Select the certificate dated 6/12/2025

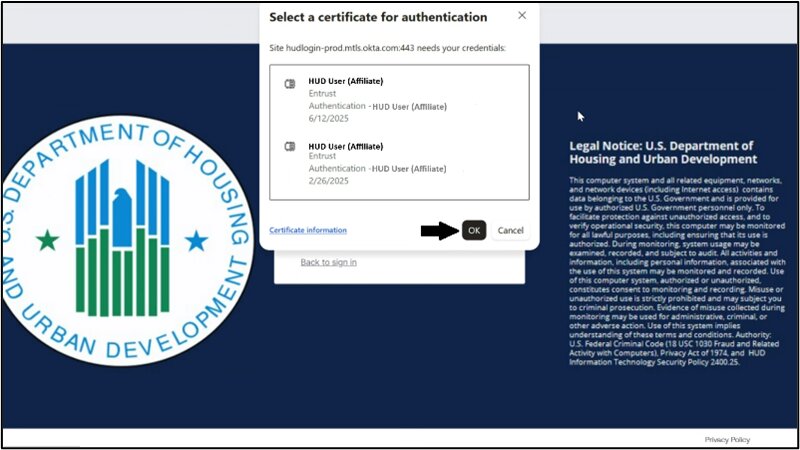(399, 99)
